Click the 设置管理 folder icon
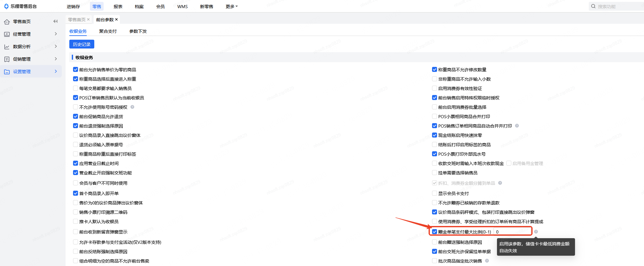The image size is (644, 266). click(7, 72)
